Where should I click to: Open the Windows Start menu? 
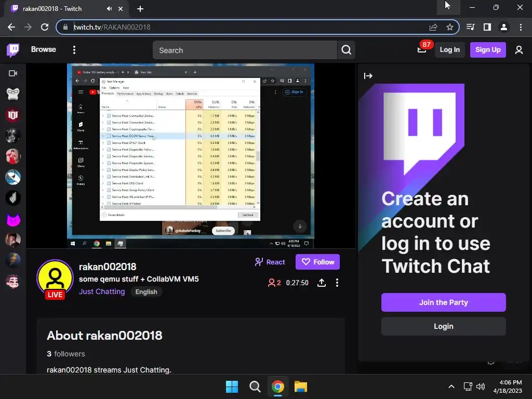tap(232, 387)
